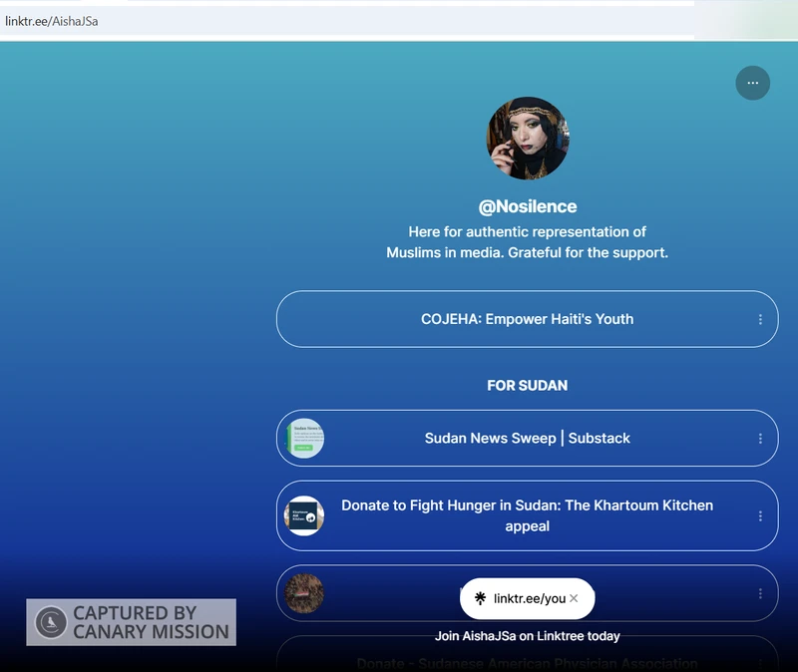Click the crowd photo thumbnail behind the popup
Screen dimensions: 798x672
click(304, 593)
